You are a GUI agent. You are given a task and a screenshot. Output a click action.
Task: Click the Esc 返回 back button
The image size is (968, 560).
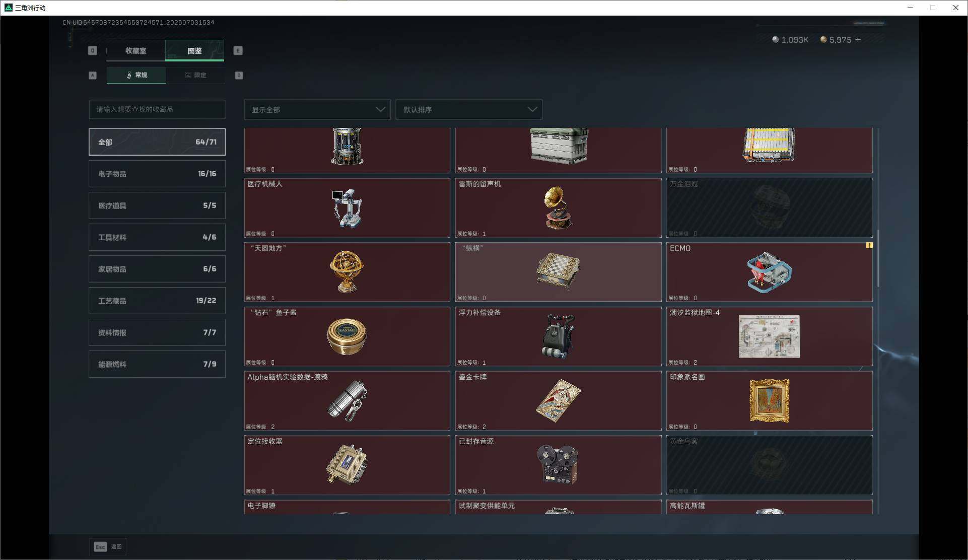click(108, 546)
